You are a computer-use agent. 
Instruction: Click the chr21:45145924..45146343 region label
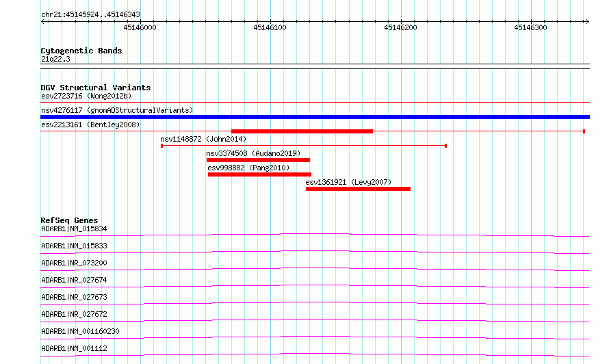90,15
